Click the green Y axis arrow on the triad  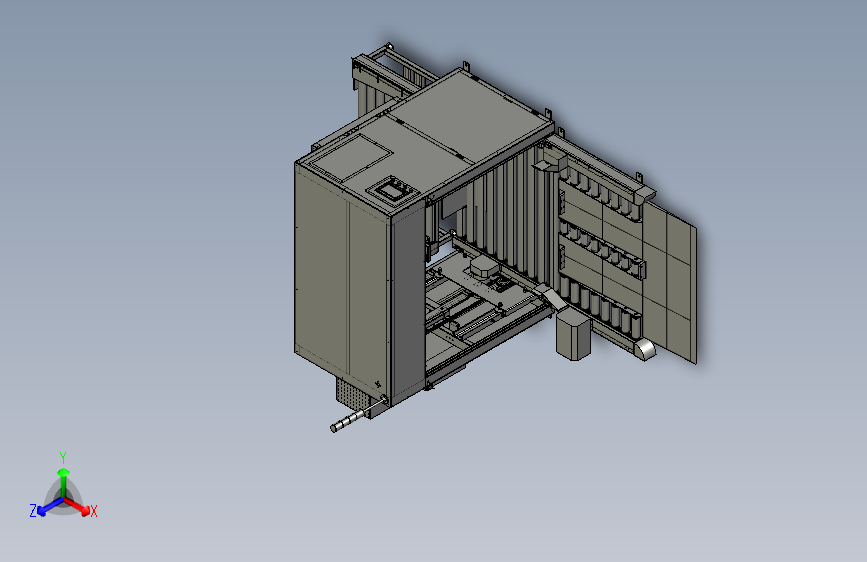64,482
